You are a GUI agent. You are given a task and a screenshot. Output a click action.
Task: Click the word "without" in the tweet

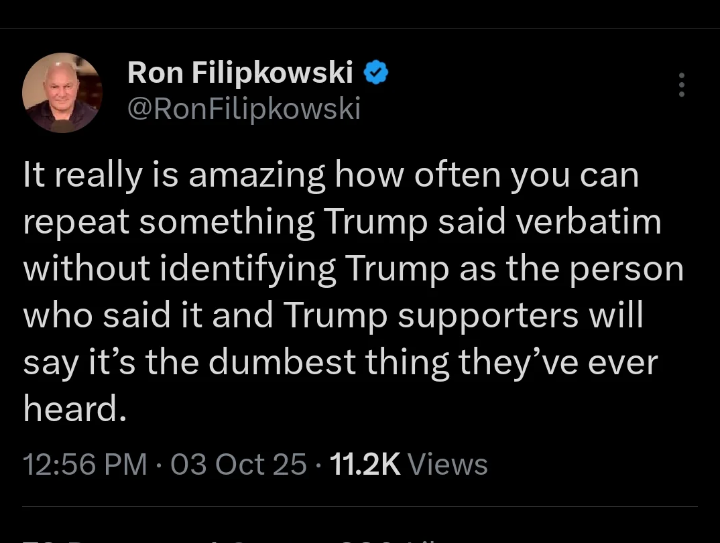coord(81,269)
